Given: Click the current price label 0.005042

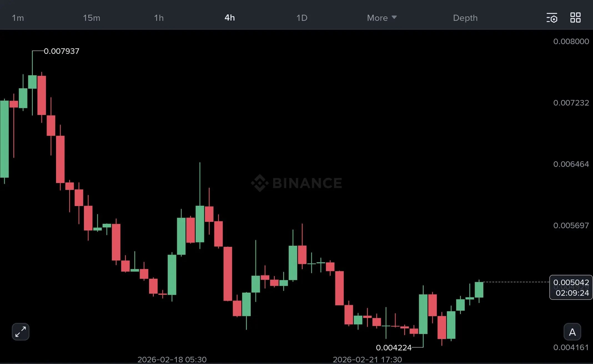Looking at the screenshot, I should [571, 283].
